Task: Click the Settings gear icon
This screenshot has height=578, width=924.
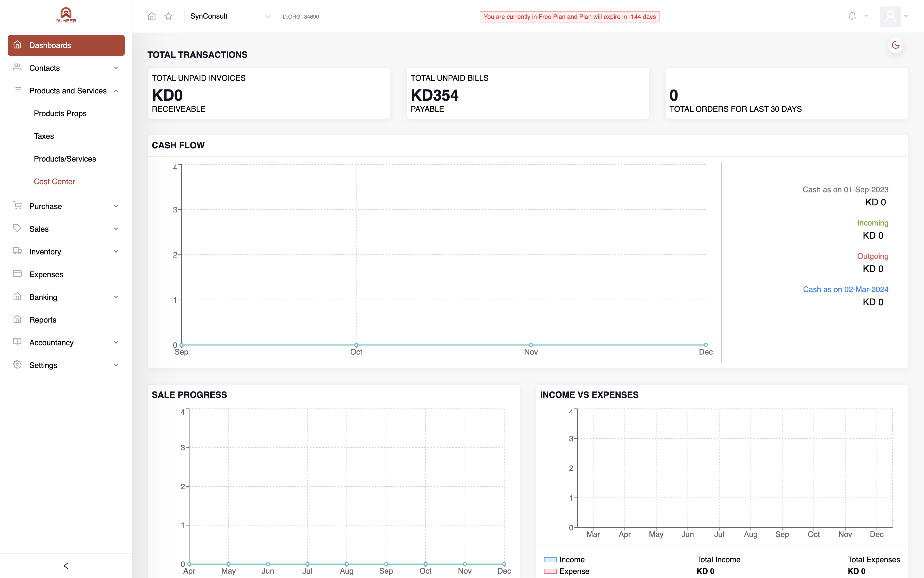Action: pos(17,365)
